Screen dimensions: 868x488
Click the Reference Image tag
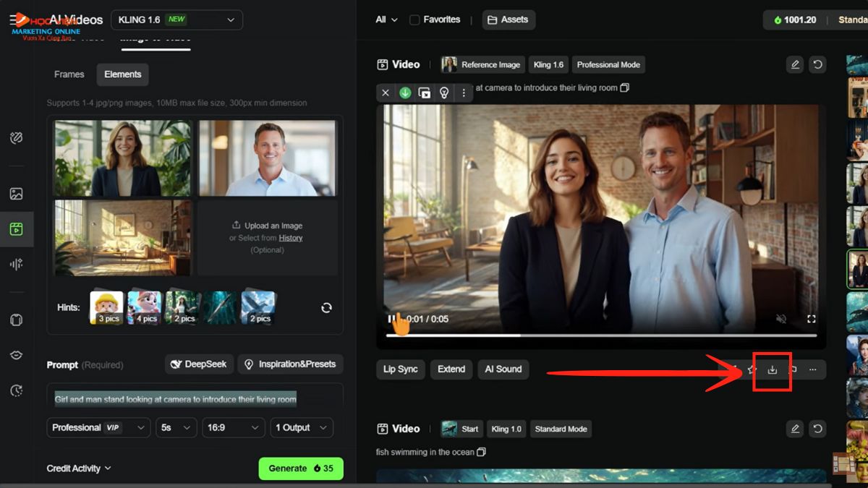coord(483,64)
